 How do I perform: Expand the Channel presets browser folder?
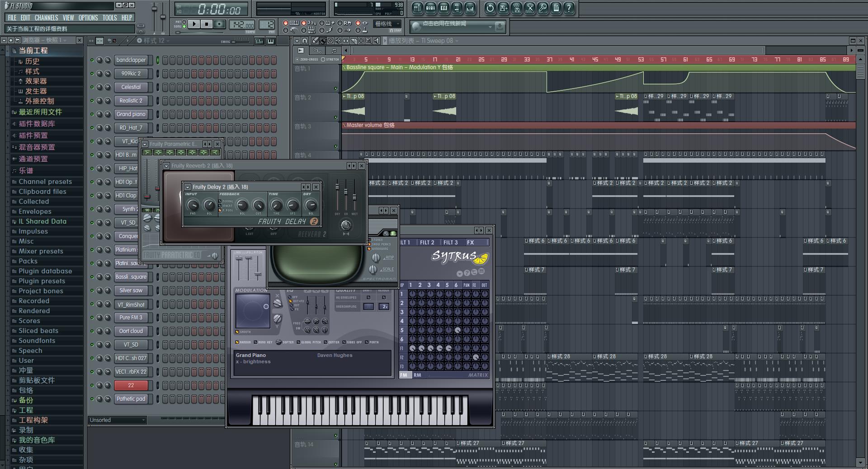tap(45, 181)
